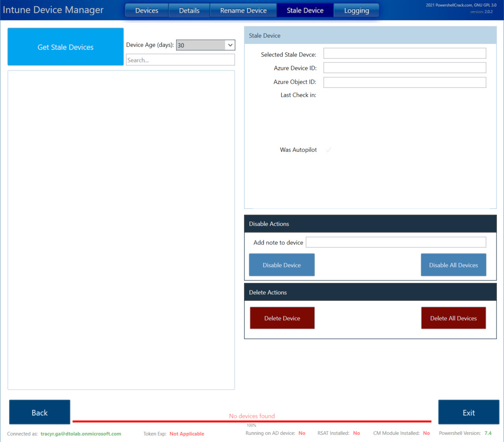
Task: Click the 'No devices found' status message
Action: point(252,416)
